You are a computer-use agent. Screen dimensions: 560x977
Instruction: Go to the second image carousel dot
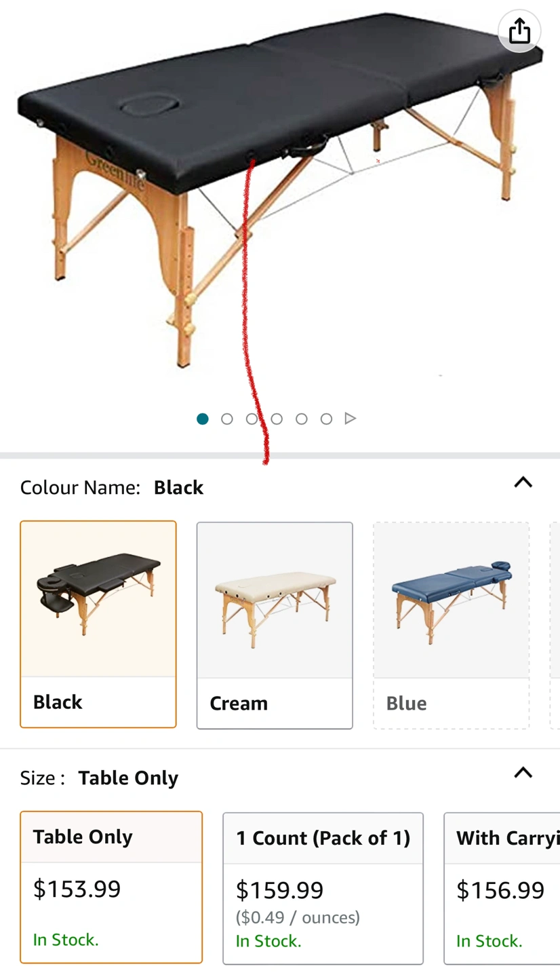(x=227, y=419)
